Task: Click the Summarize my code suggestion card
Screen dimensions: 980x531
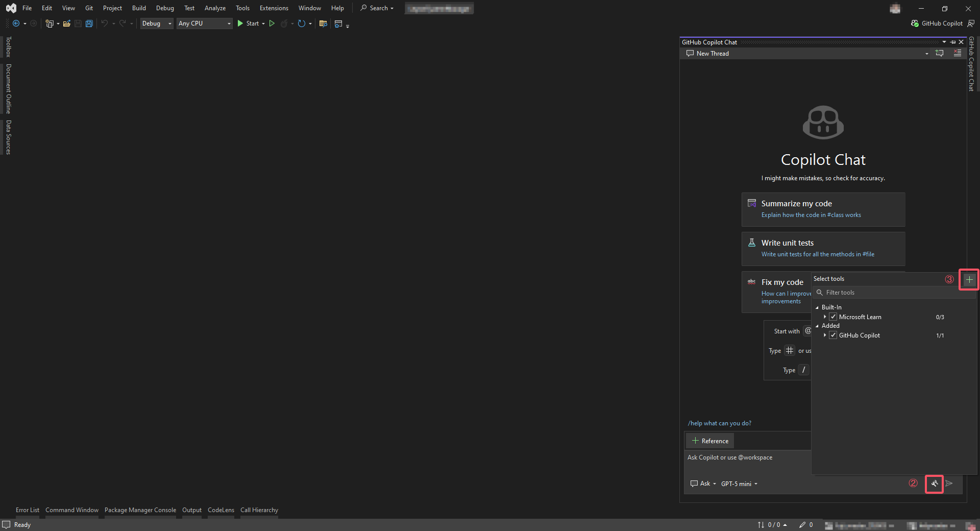Action: [823, 209]
